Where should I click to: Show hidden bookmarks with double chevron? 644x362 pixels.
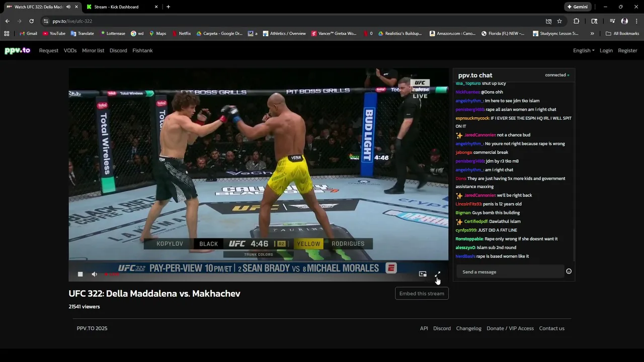click(x=592, y=34)
